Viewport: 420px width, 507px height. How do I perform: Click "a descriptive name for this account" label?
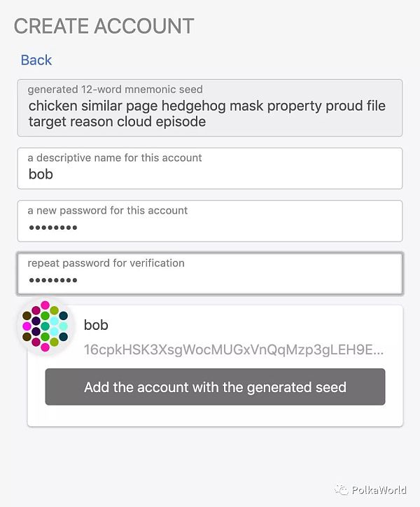115,158
